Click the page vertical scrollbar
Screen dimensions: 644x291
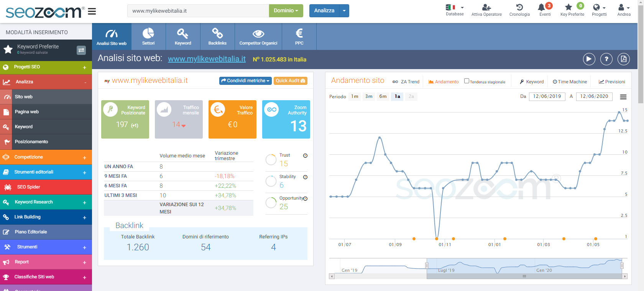[x=641, y=54]
